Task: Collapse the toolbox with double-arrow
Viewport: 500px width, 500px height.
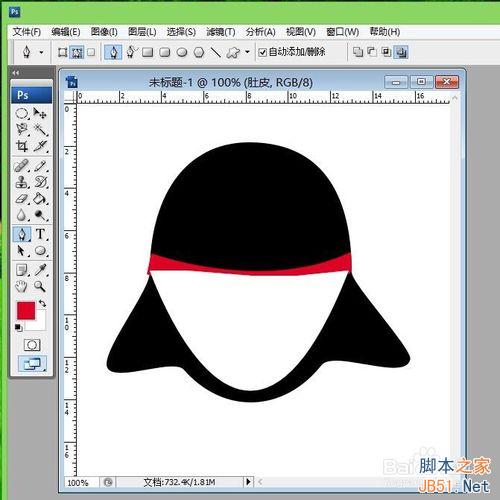Action: pyautogui.click(x=16, y=73)
